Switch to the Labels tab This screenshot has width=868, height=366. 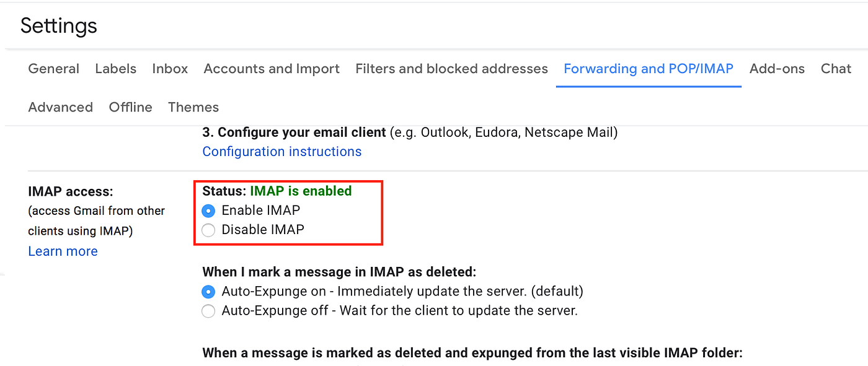pyautogui.click(x=116, y=69)
